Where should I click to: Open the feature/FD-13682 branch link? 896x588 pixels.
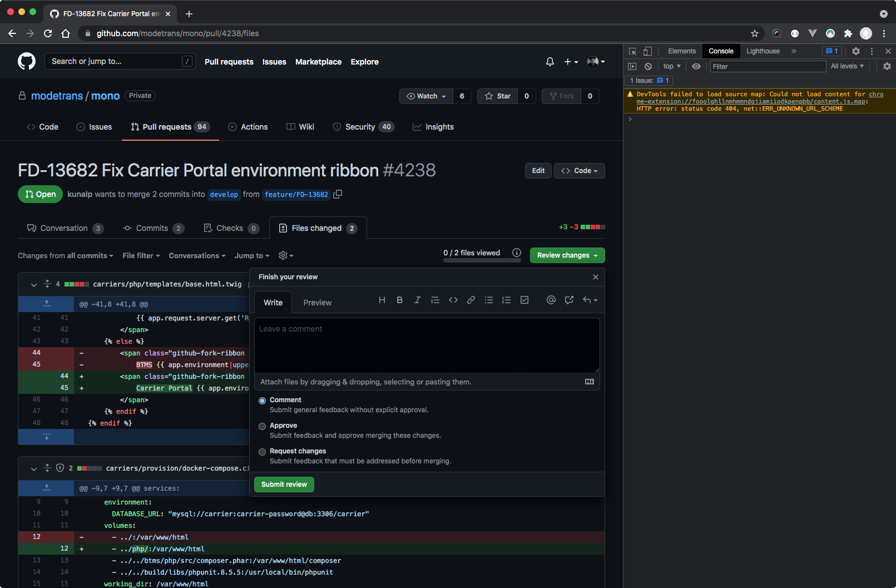[296, 194]
